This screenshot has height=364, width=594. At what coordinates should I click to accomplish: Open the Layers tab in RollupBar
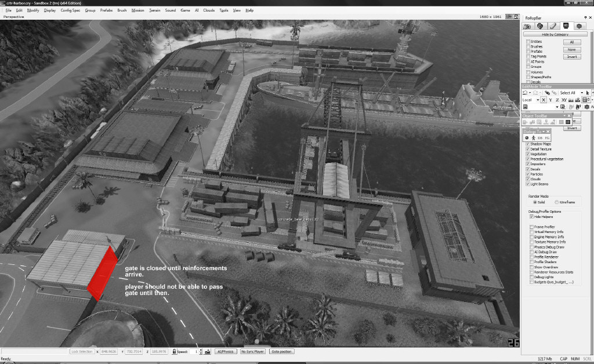click(579, 26)
